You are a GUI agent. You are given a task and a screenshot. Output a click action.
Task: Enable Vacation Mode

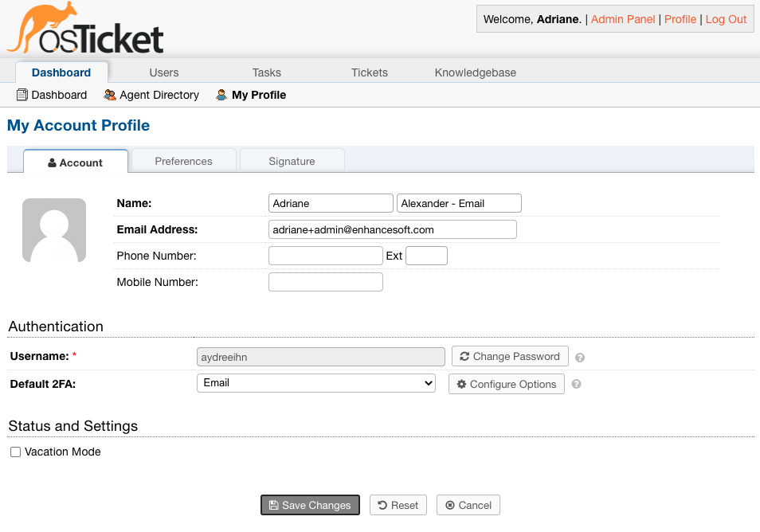pyautogui.click(x=14, y=452)
